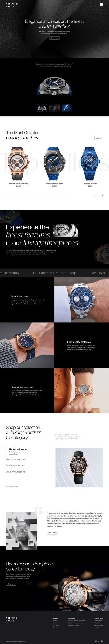Expand the Diamond watches category
This screenshot has width=109, height=644.
(x=15, y=472)
